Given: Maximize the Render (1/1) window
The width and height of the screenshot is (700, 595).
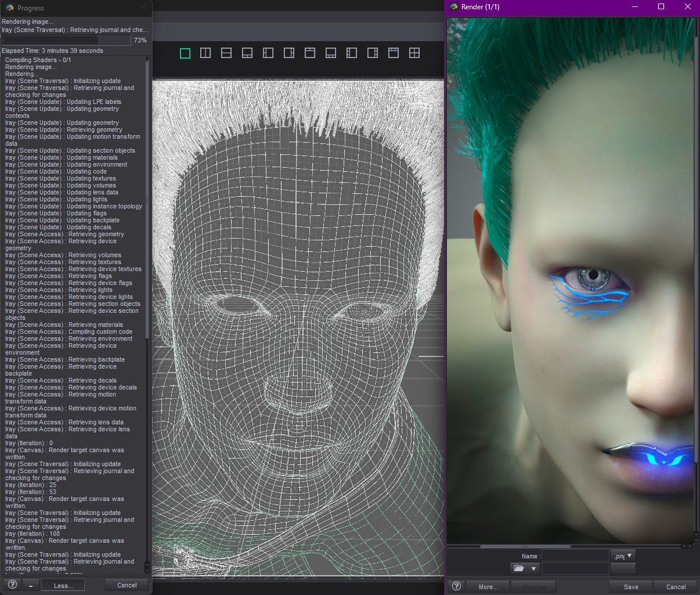Looking at the screenshot, I should click(x=661, y=7).
